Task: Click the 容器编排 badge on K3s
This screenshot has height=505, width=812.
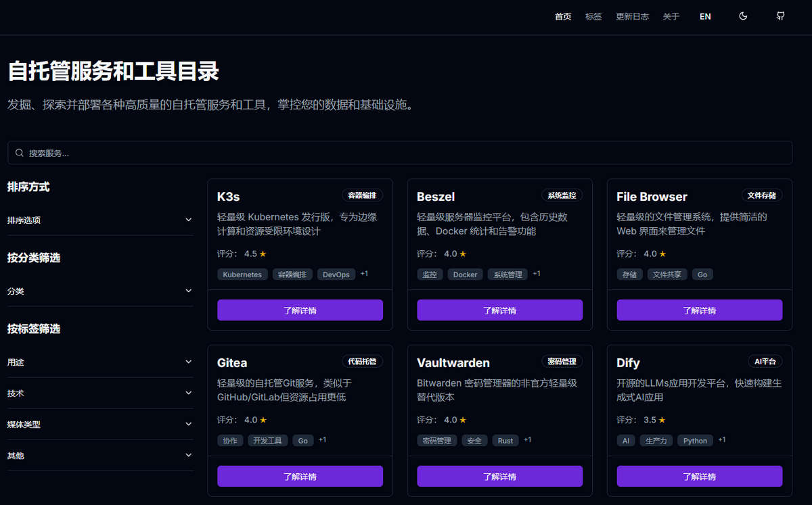Action: pyautogui.click(x=362, y=195)
